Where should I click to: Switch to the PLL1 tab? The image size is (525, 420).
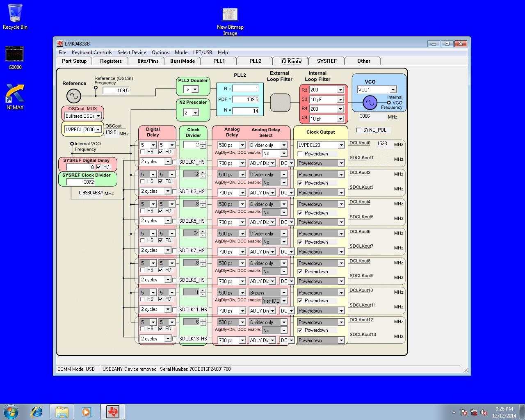[219, 61]
